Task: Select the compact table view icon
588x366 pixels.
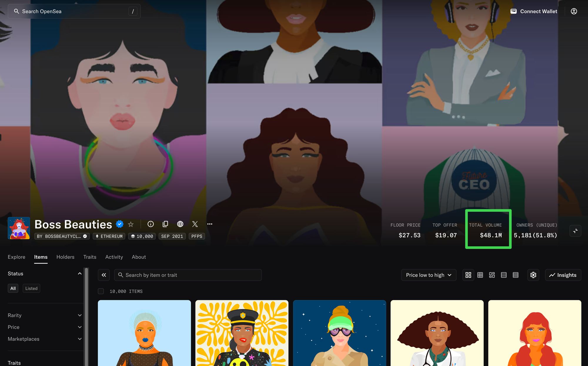Action: tap(515, 275)
